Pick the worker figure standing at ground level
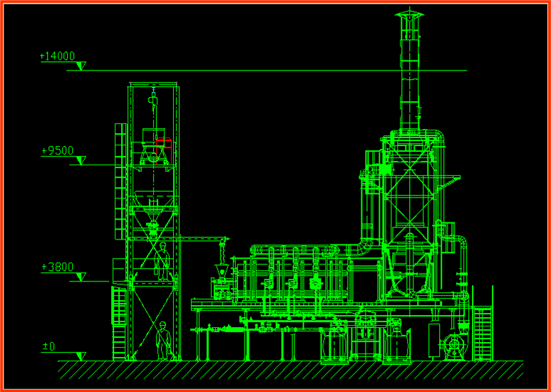 [x=163, y=341]
